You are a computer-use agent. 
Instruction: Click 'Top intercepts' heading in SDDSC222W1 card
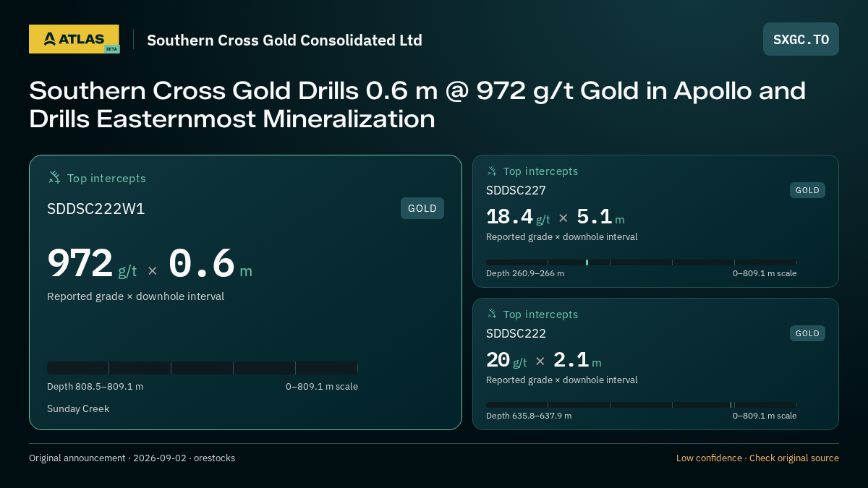pyautogui.click(x=106, y=178)
